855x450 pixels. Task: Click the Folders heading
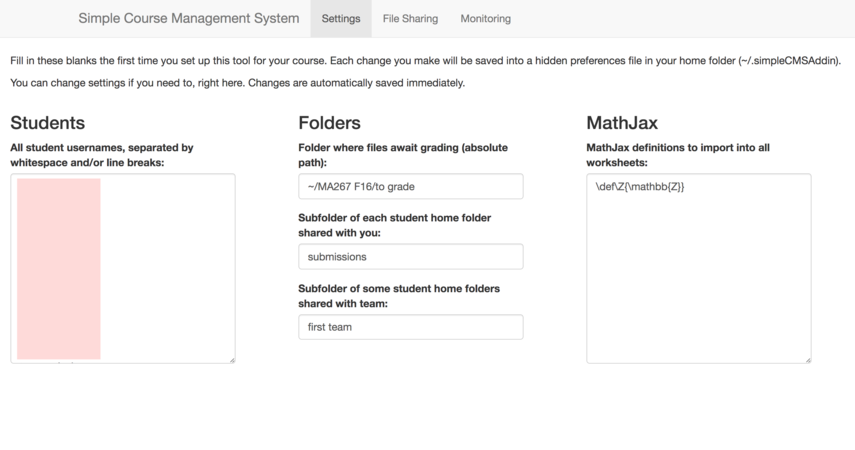click(329, 123)
